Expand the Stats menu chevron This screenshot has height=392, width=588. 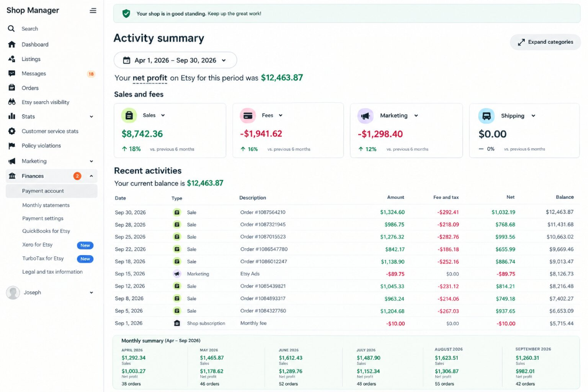click(91, 117)
